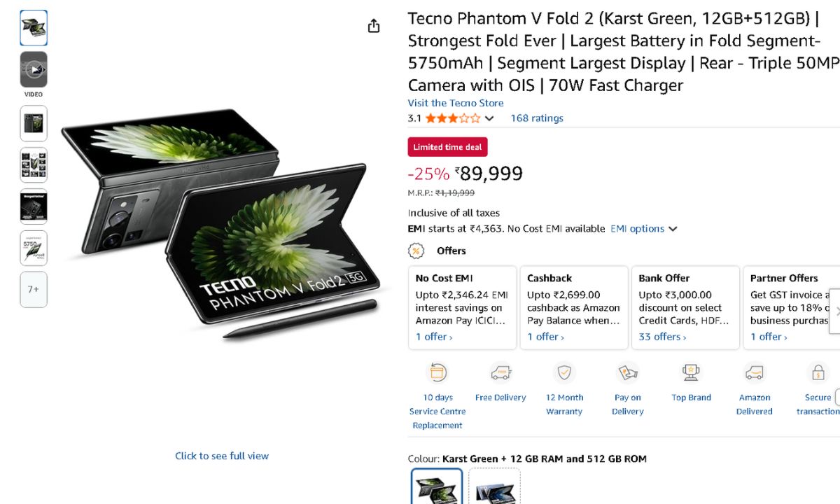This screenshot has width=840, height=504.
Task: Select the second colour variant swatch
Action: 494,487
